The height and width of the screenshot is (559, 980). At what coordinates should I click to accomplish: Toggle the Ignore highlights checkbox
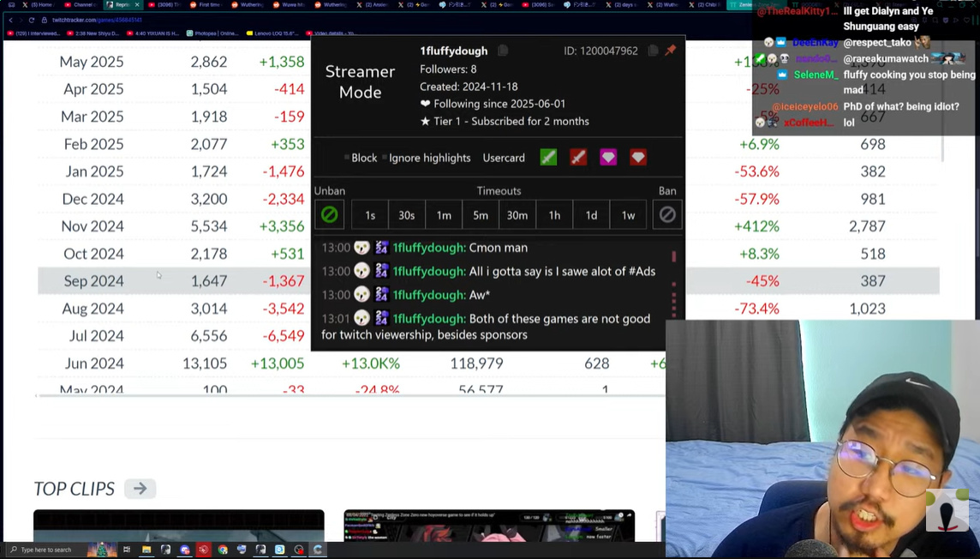(385, 158)
